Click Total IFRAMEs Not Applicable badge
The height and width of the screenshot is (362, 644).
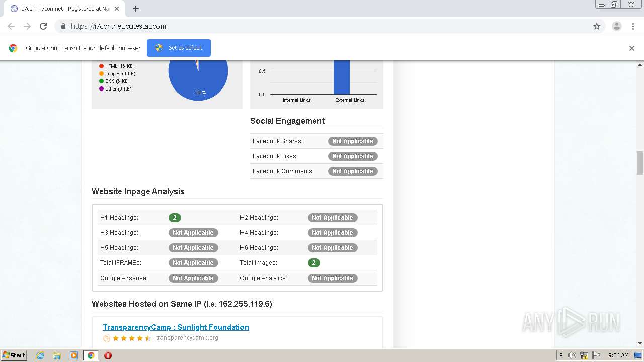coord(193,263)
